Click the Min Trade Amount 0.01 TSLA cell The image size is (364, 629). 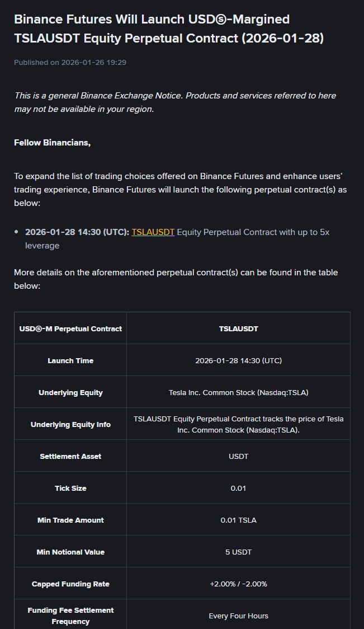tap(238, 520)
